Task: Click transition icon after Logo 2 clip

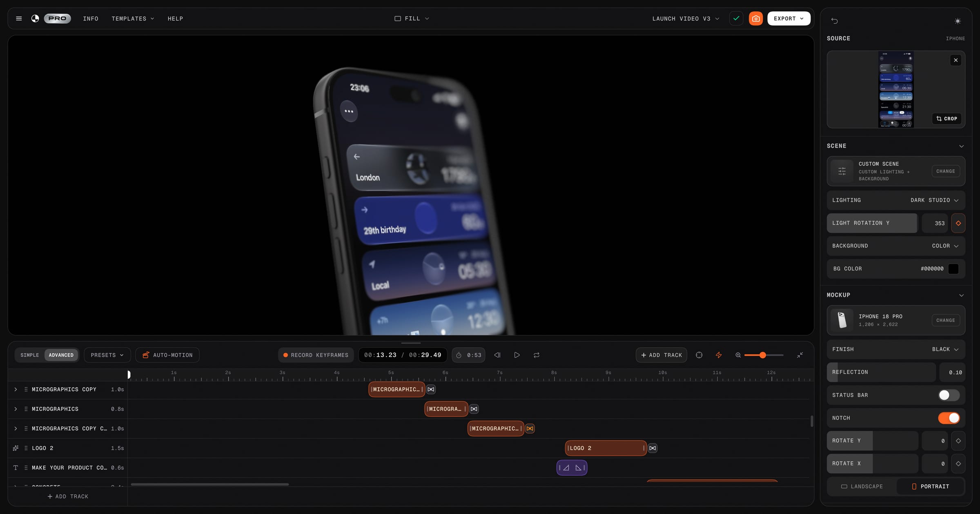Action: pos(653,448)
